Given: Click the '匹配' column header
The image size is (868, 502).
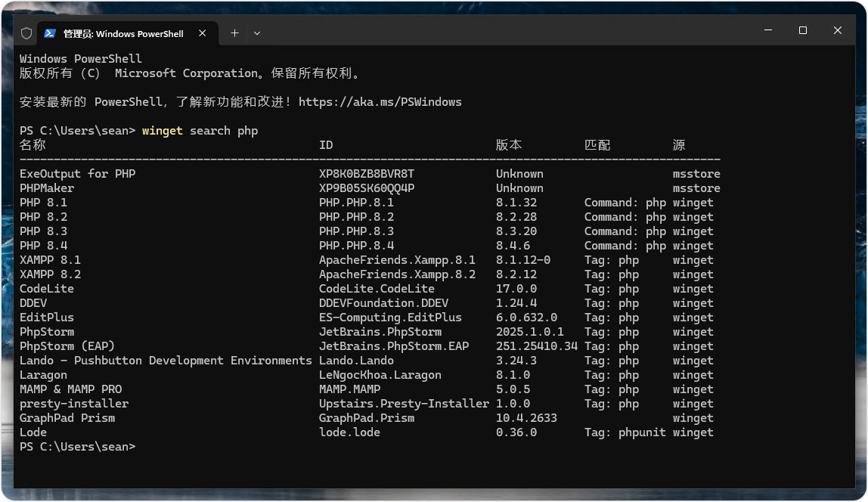Looking at the screenshot, I should click(x=597, y=145).
